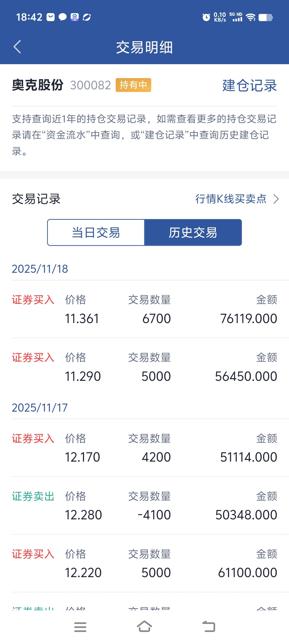Switch to 当日交易 tab
The height and width of the screenshot is (644, 289).
pyautogui.click(x=96, y=232)
